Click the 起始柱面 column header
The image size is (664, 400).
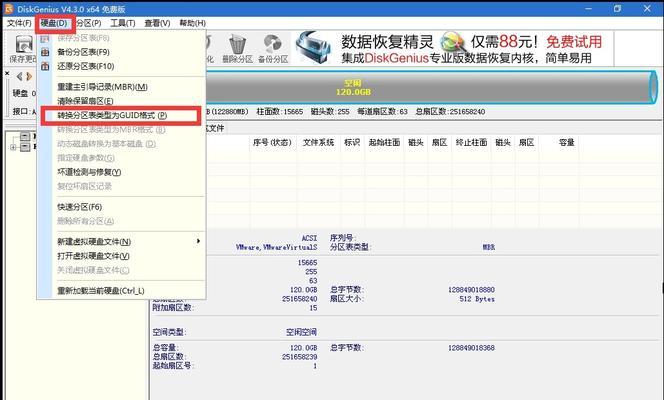[384, 143]
